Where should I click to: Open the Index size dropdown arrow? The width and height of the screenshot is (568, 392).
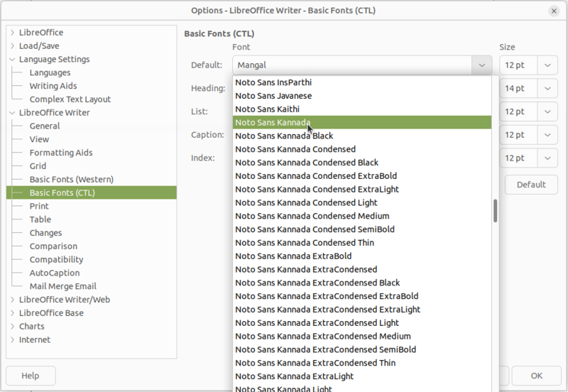tap(547, 158)
